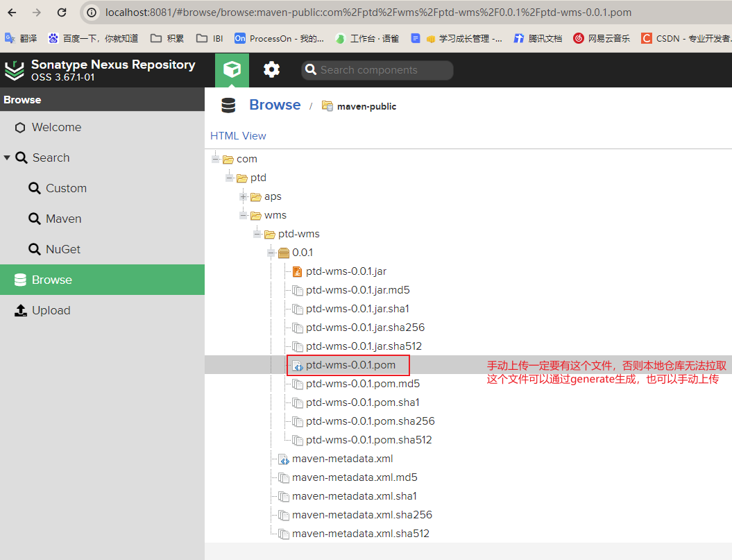Expand the aps folder node

tap(244, 196)
